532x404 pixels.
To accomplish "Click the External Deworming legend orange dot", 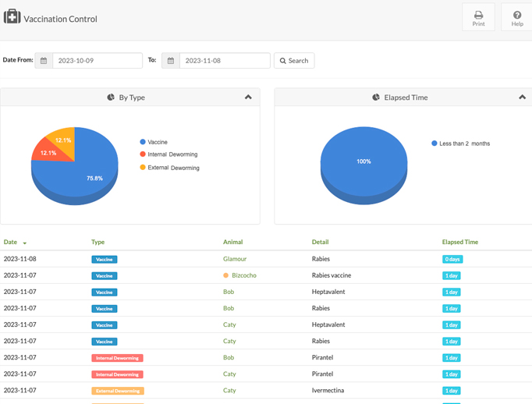I will point(143,167).
